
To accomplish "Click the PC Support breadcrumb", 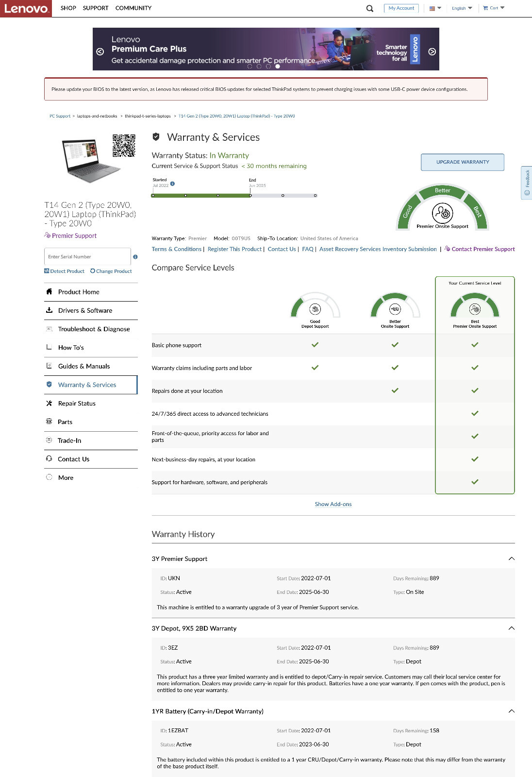I will pyautogui.click(x=60, y=116).
